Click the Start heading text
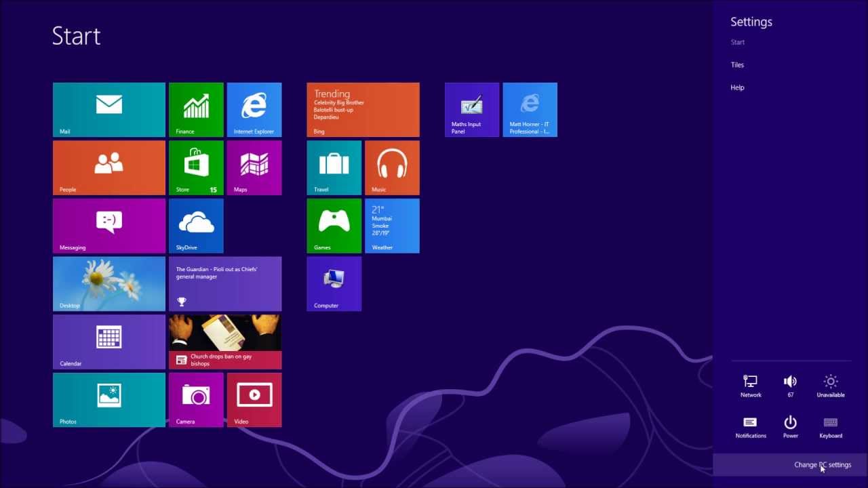Viewport: 868px width, 488px height. click(77, 36)
